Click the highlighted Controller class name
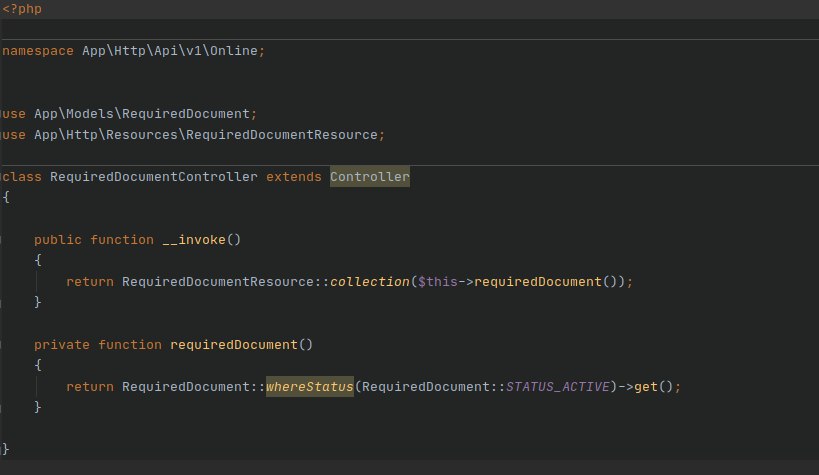The width and height of the screenshot is (819, 475). tap(370, 177)
